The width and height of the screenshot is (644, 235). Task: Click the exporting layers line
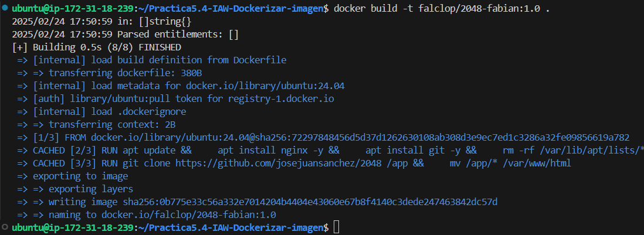[x=91, y=189]
